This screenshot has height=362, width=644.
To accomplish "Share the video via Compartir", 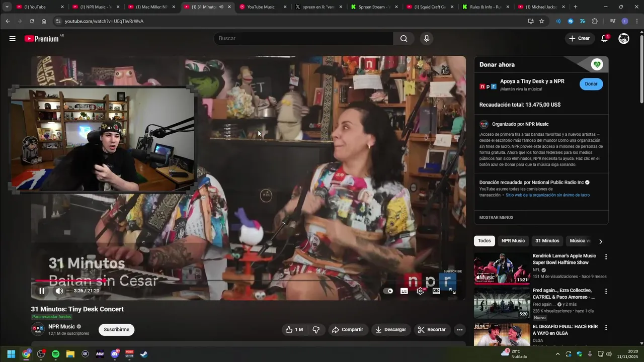I will [348, 330].
